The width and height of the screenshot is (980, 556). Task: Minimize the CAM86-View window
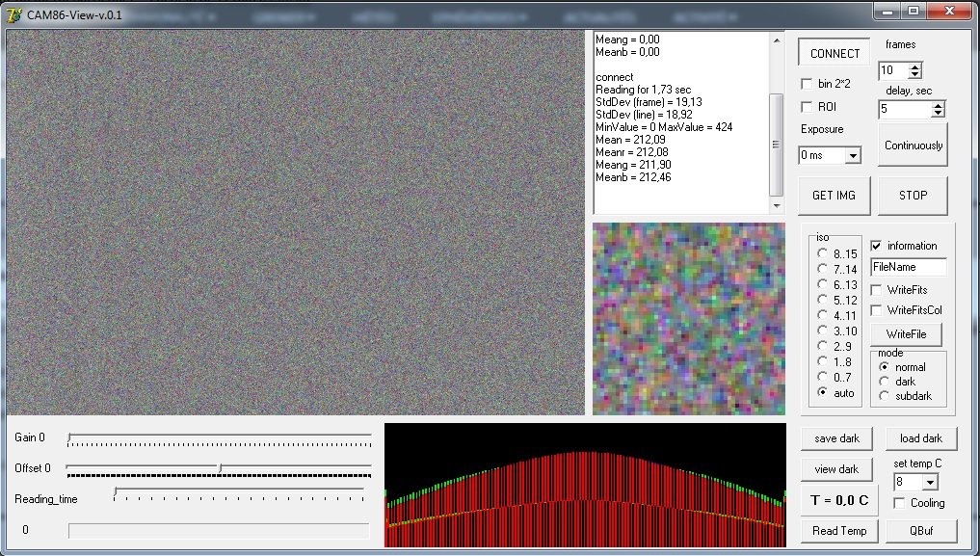click(x=887, y=11)
